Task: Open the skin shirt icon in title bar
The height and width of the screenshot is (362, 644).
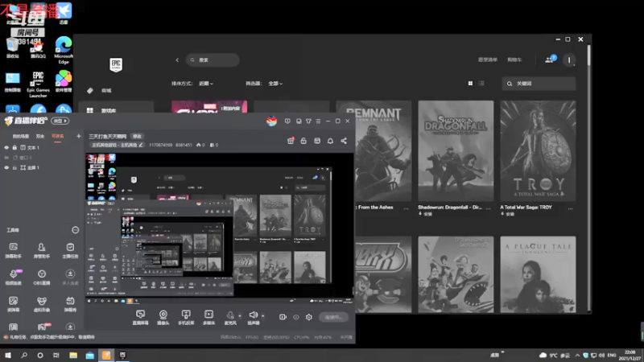Action: (x=308, y=121)
